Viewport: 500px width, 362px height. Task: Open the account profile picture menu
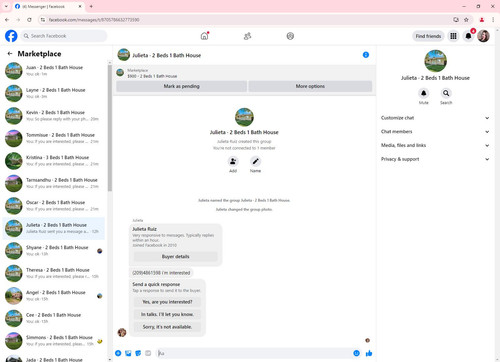tap(483, 36)
